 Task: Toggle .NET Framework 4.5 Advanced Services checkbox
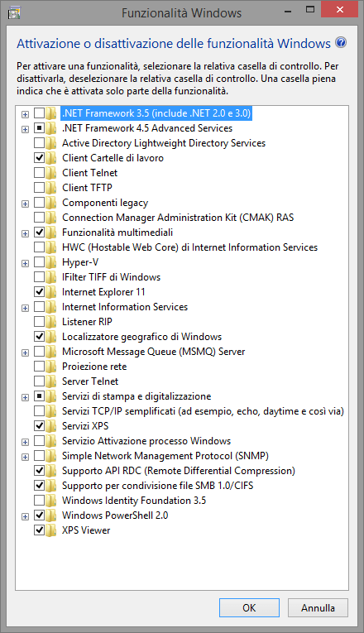(x=39, y=128)
